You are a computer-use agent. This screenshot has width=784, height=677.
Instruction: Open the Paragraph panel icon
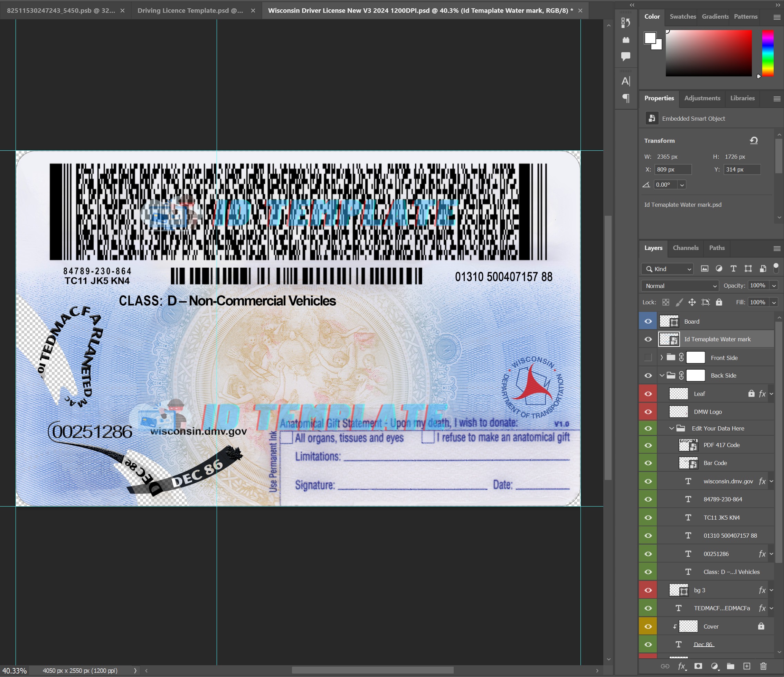[626, 99]
